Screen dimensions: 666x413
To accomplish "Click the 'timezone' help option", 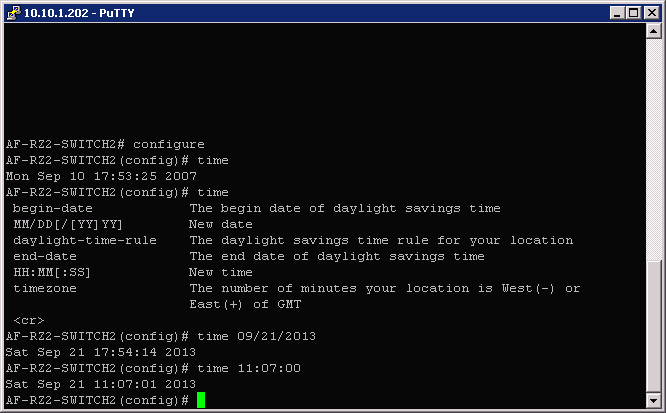I will [x=45, y=288].
